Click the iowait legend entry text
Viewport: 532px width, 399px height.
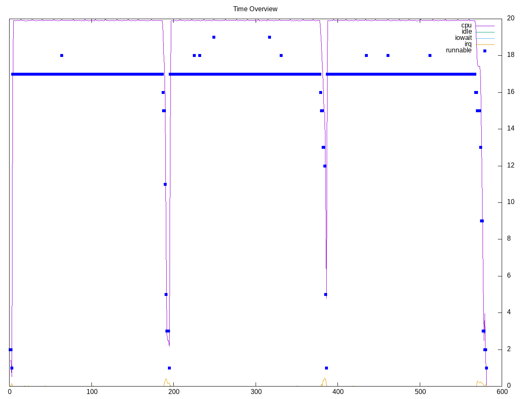[463, 38]
